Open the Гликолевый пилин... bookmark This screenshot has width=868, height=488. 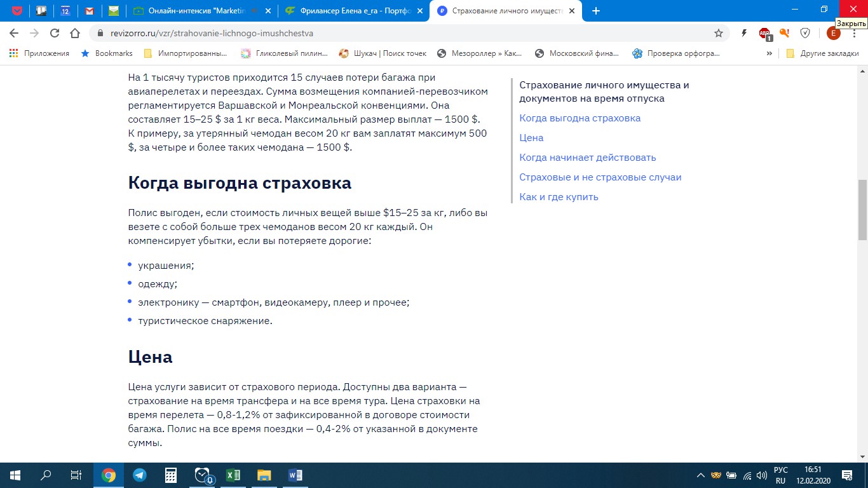(x=285, y=53)
